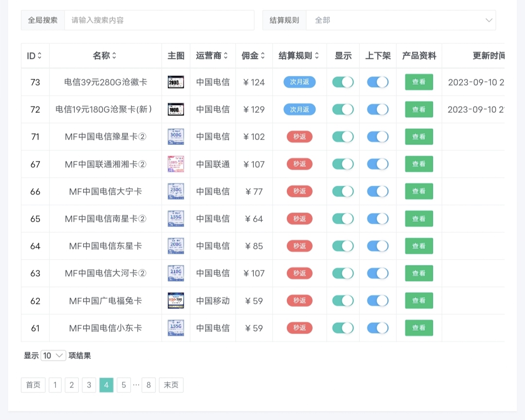Click 秒返 tag on ID 63 row
525x420 pixels.
pos(299,273)
